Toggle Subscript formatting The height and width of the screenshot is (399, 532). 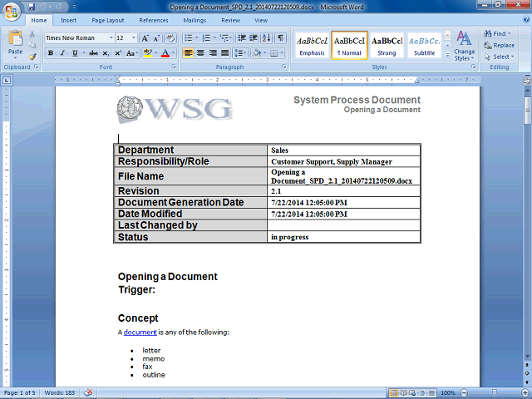[106, 53]
